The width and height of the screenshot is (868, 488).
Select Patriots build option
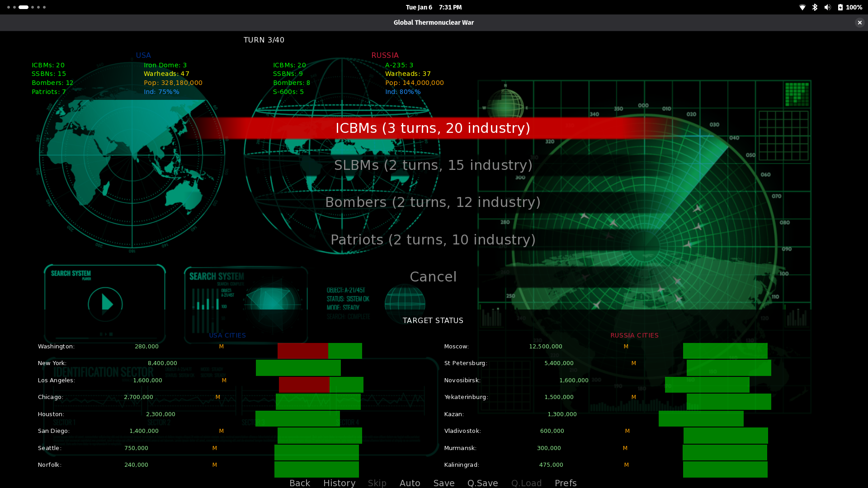point(433,240)
